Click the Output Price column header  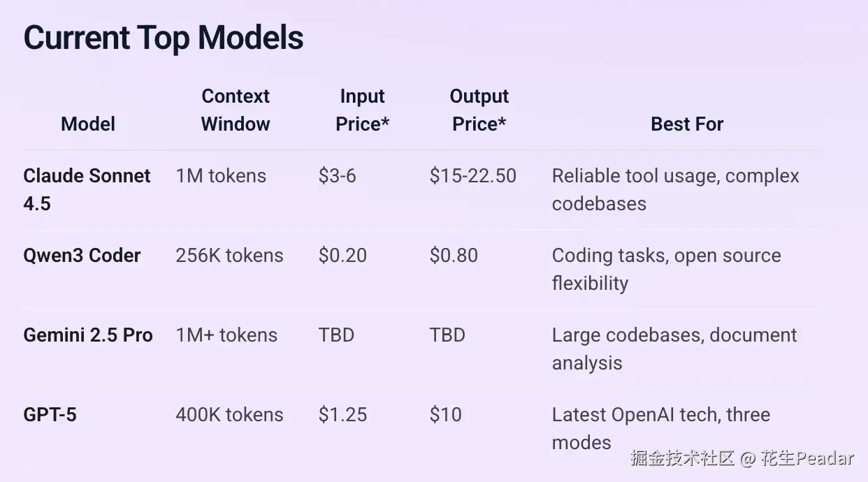pos(479,110)
